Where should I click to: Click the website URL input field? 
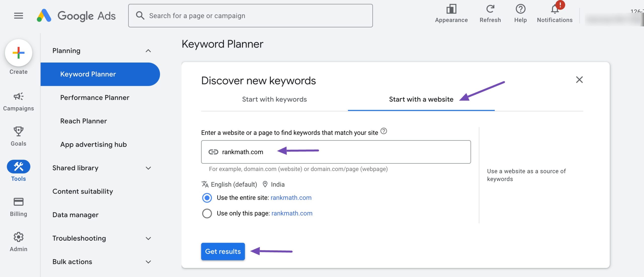click(x=336, y=152)
